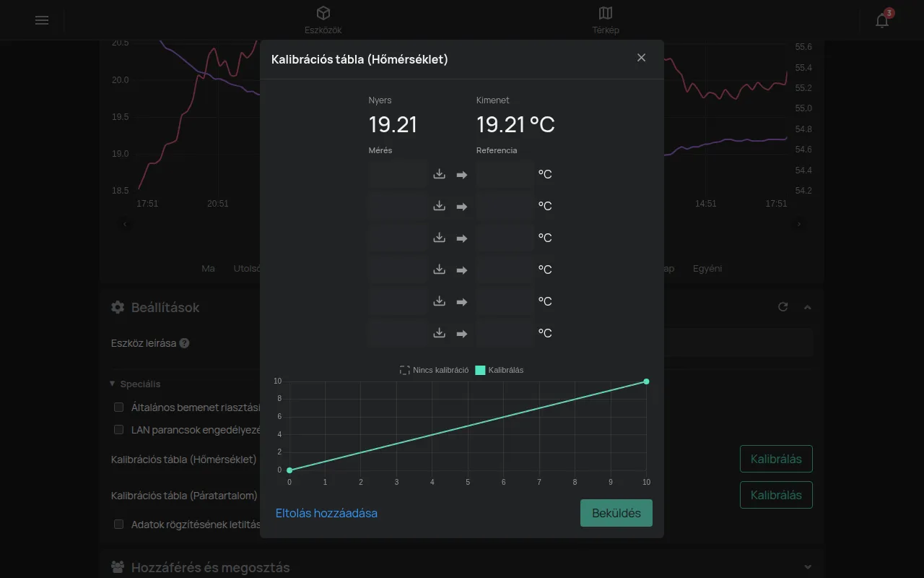Select the Ma time range
Viewport: 924px width, 578px height.
209,268
